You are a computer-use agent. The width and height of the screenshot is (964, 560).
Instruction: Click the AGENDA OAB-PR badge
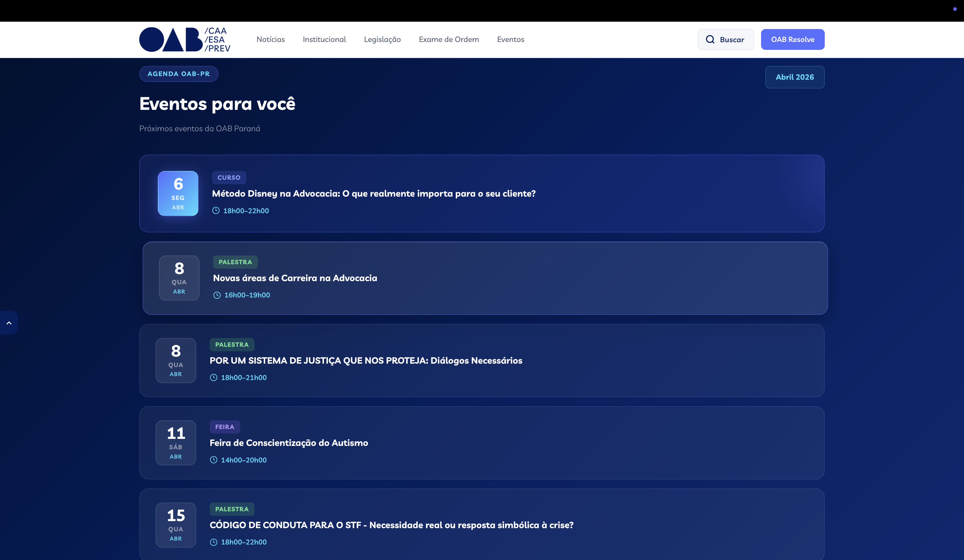point(179,74)
